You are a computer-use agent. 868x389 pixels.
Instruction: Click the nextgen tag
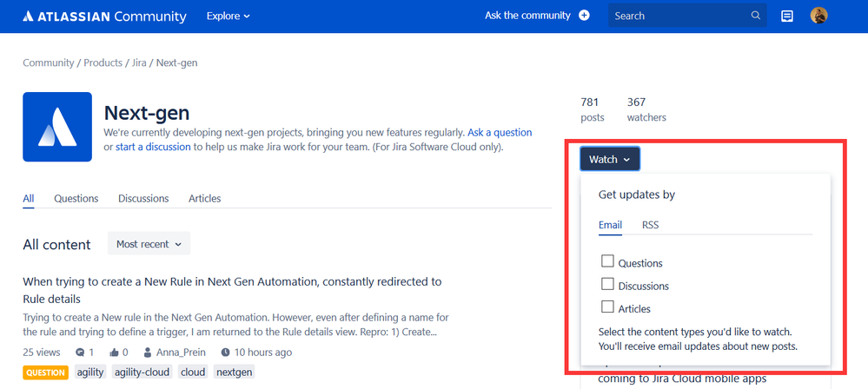pos(234,373)
